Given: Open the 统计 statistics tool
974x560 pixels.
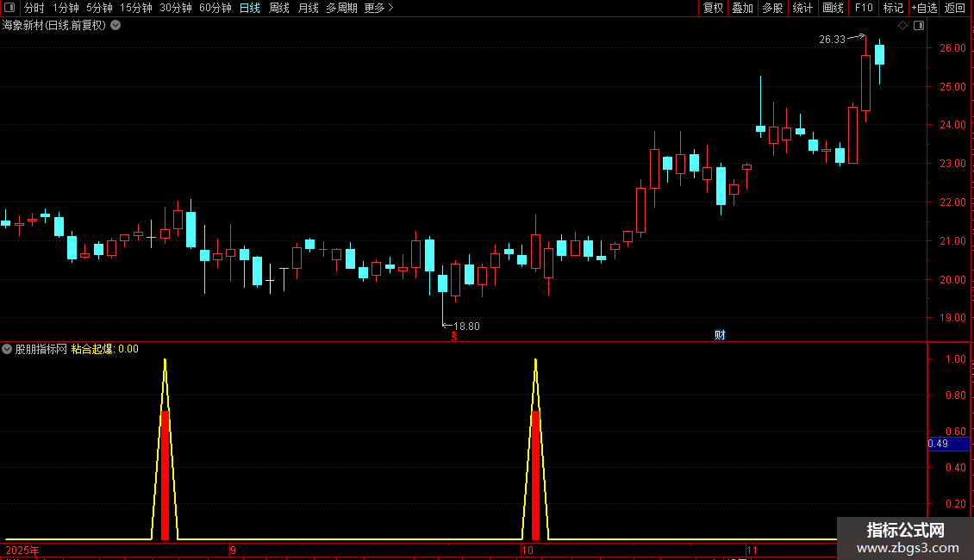Looking at the screenshot, I should coord(802,8).
